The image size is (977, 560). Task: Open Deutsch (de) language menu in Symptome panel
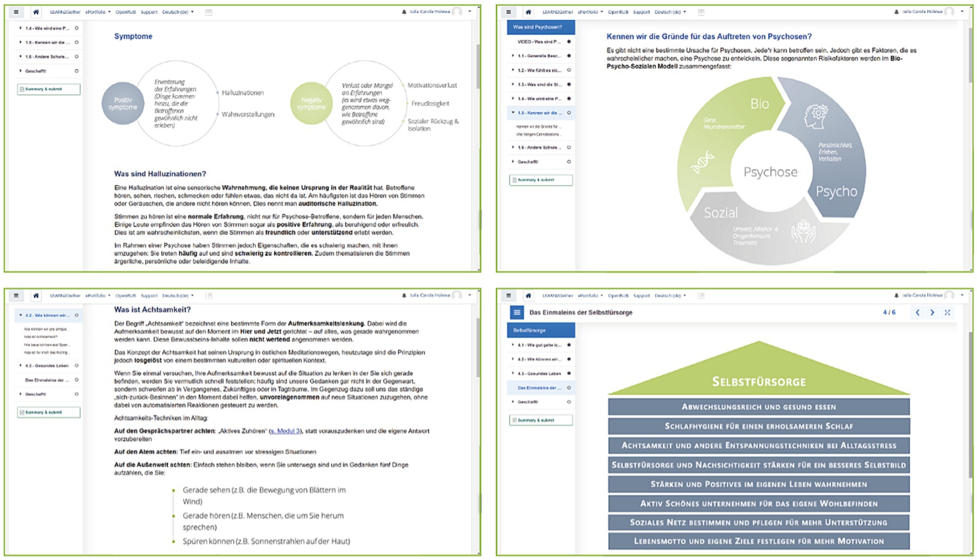point(178,12)
